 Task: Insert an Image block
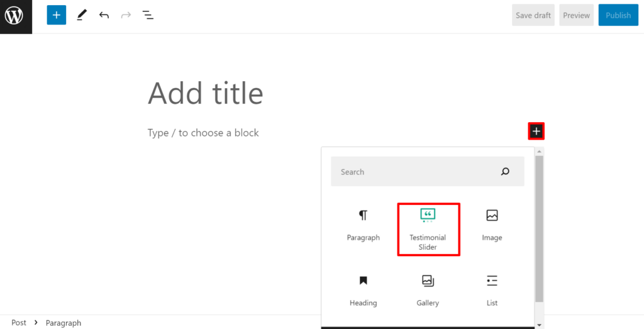click(x=492, y=225)
